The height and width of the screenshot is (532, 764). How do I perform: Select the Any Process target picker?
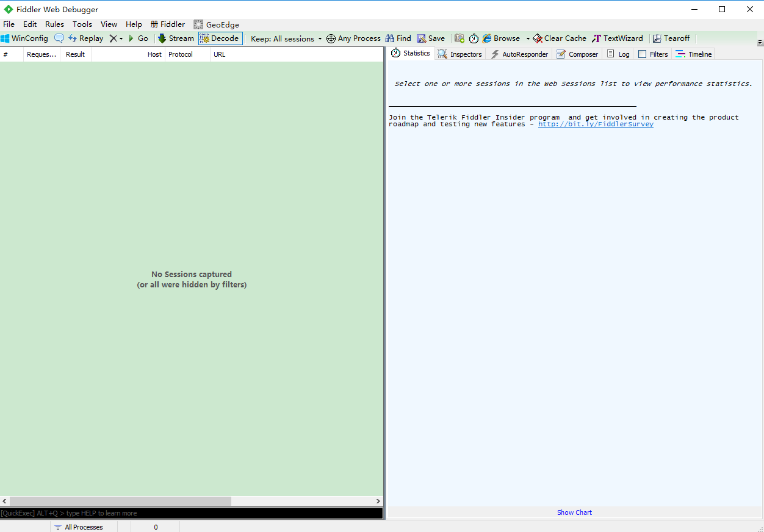click(353, 38)
